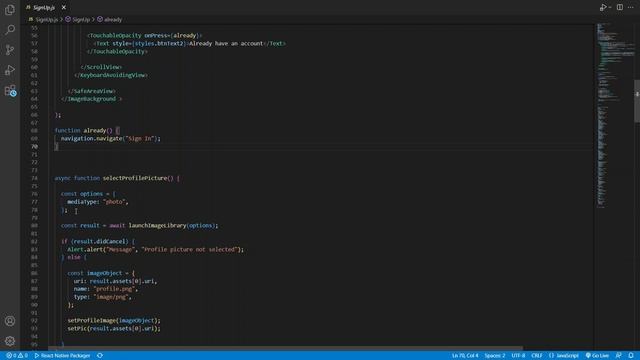640x360 pixels.
Task: Open editor More Actions ellipsis menu
Action: point(631,7)
